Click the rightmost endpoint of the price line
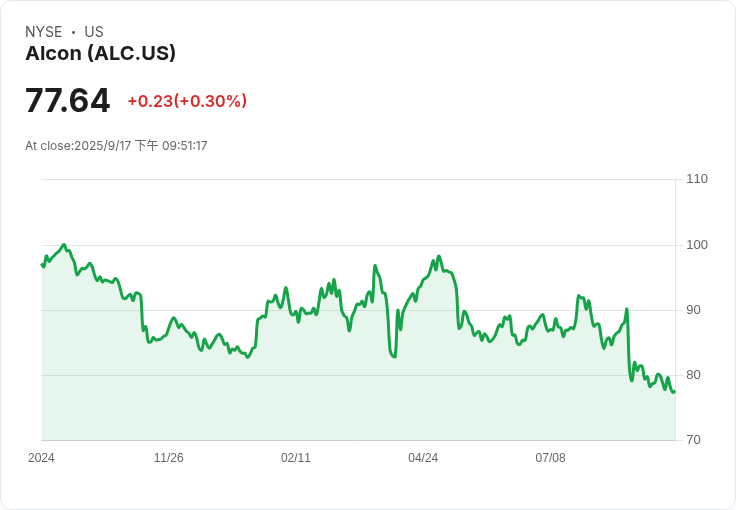The image size is (736, 510). coord(674,391)
